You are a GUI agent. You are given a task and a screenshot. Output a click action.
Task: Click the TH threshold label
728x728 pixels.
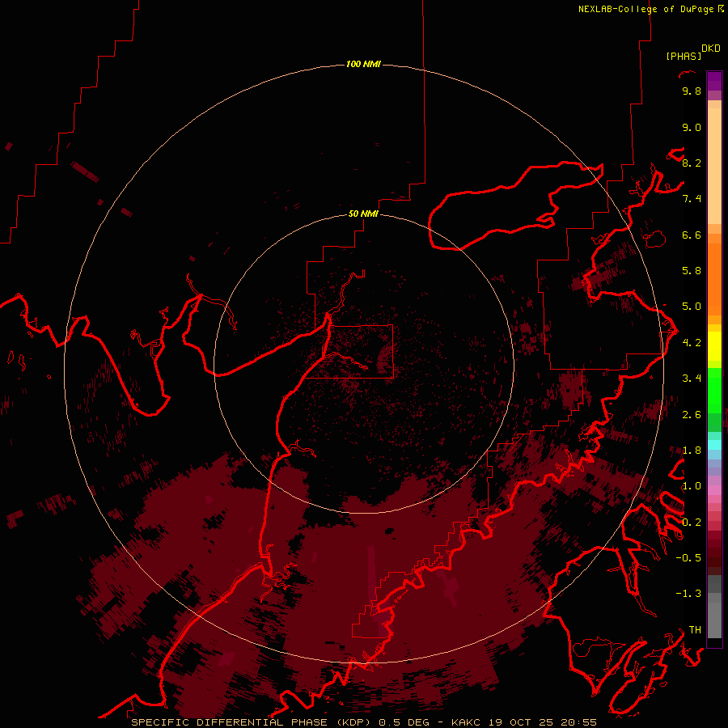pos(695,630)
